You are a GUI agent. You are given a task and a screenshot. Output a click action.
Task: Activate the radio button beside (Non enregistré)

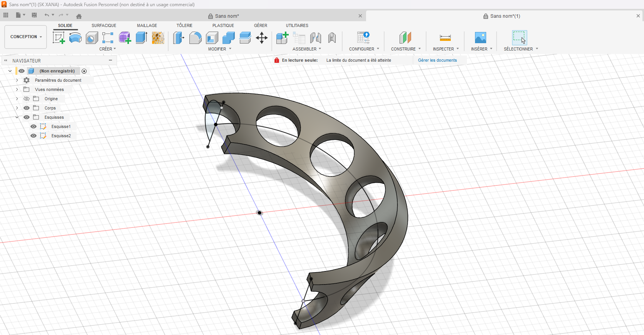pyautogui.click(x=84, y=71)
